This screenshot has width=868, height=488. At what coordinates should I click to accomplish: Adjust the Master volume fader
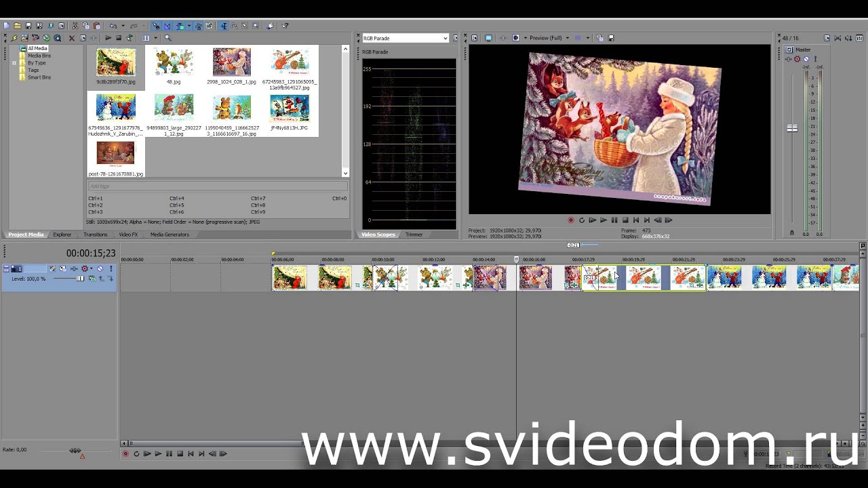[x=792, y=128]
